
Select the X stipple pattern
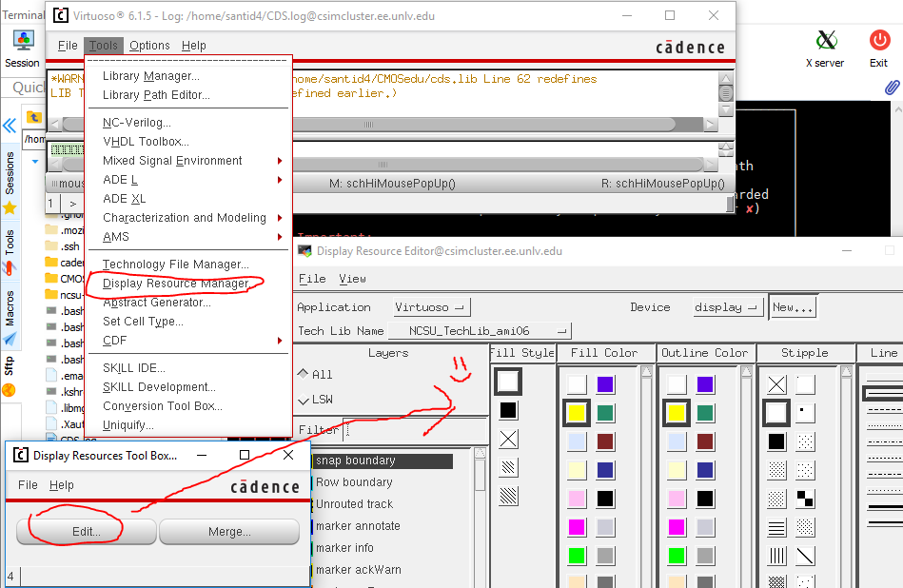pyautogui.click(x=776, y=384)
